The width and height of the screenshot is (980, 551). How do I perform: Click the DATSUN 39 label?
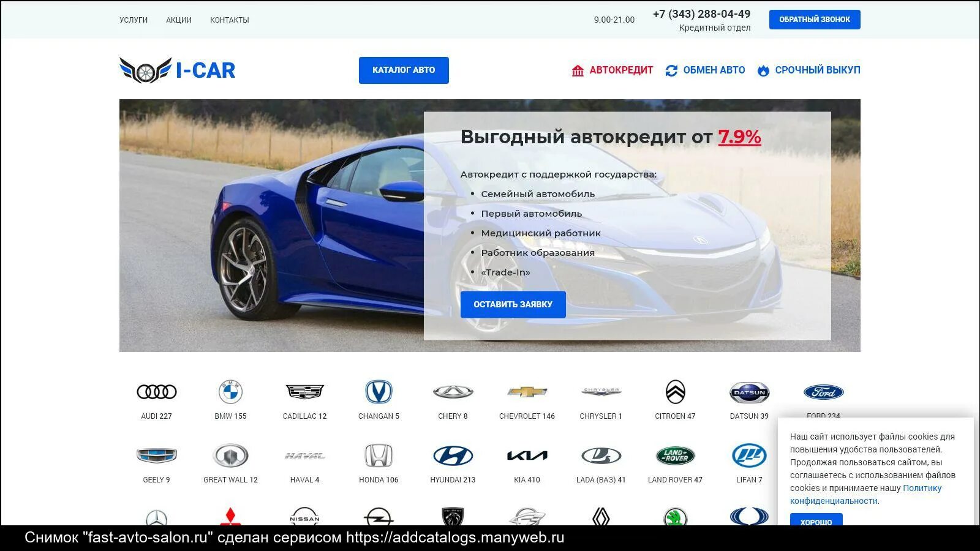(749, 416)
